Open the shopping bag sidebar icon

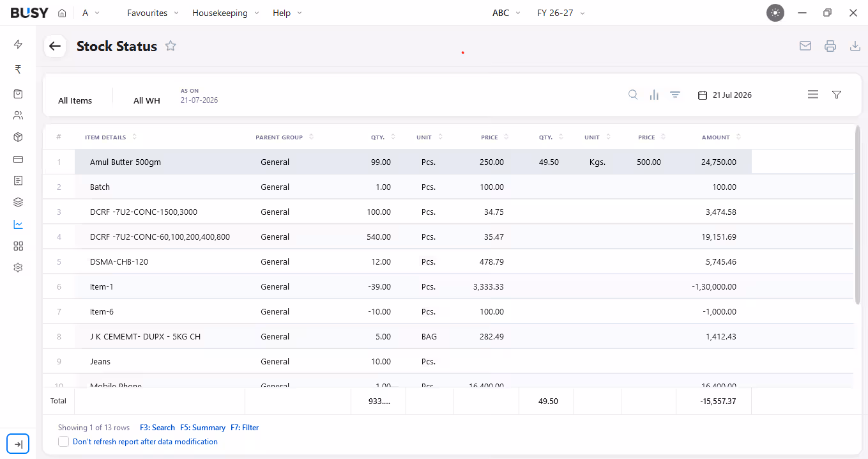coord(18,94)
